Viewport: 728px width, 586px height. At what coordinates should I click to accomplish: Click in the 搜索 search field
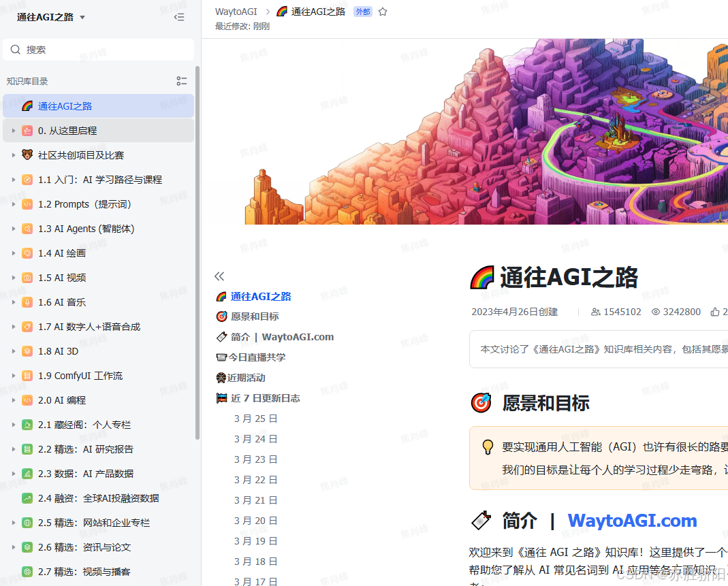(x=99, y=50)
